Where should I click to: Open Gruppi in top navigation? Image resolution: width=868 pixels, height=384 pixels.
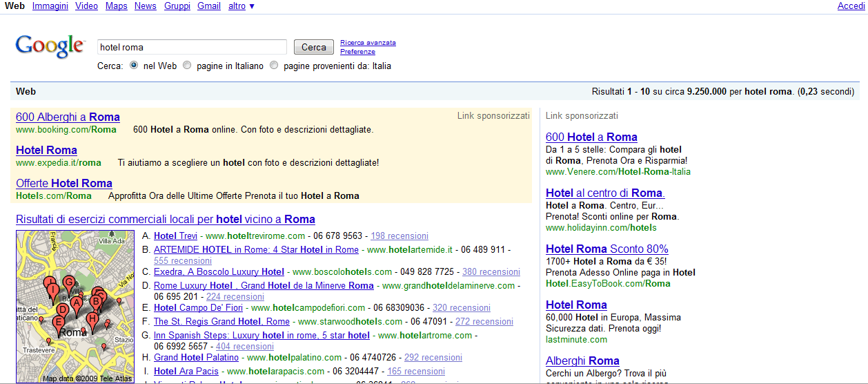point(177,6)
